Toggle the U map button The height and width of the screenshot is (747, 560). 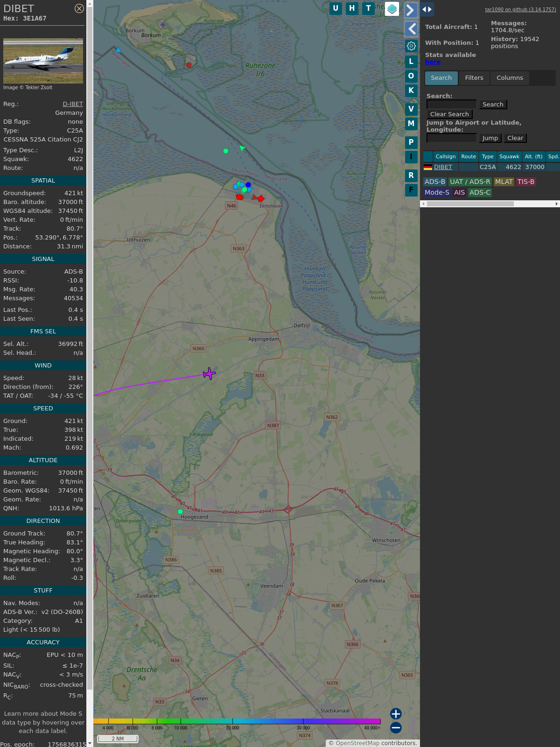pos(336,8)
